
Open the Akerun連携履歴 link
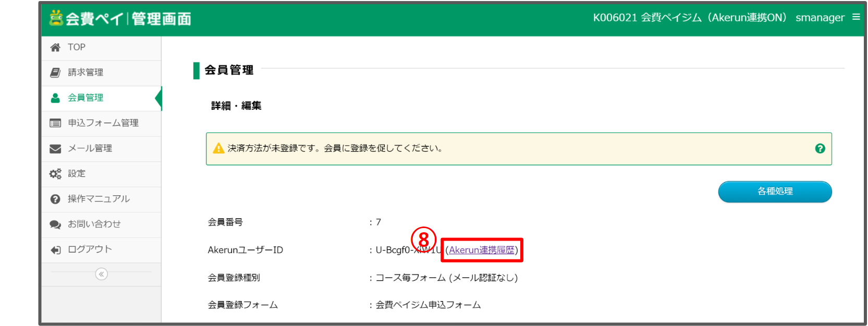[x=482, y=250]
